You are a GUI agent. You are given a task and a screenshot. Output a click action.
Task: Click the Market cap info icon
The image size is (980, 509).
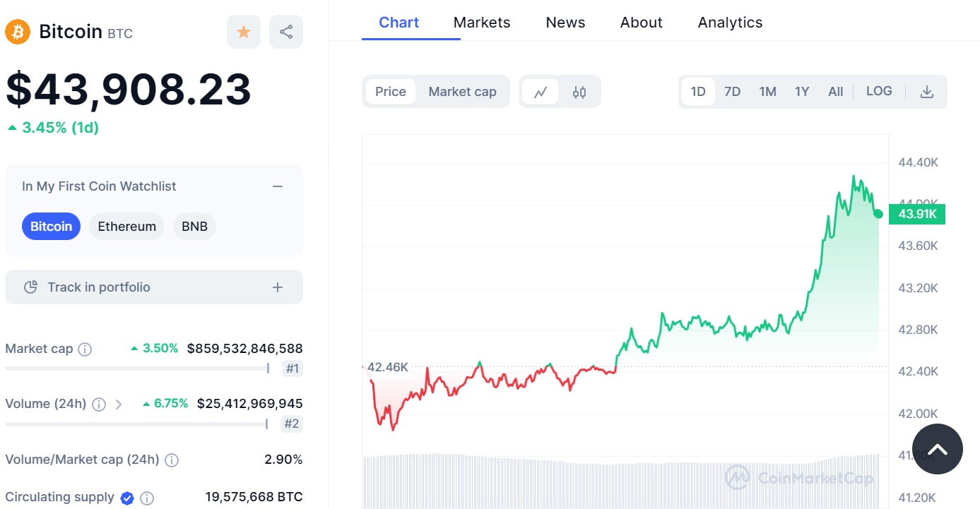(85, 349)
